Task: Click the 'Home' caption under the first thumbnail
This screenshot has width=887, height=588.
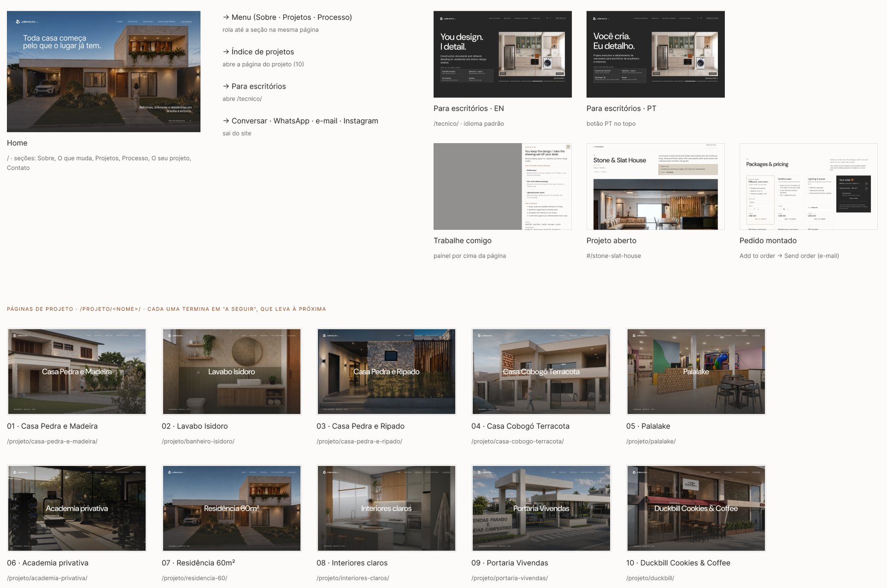Action: point(17,143)
